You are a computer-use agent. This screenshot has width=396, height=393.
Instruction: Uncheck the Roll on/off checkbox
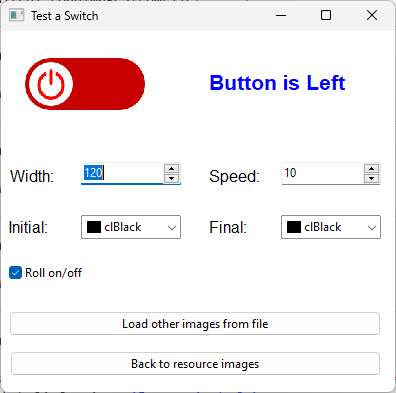click(15, 273)
